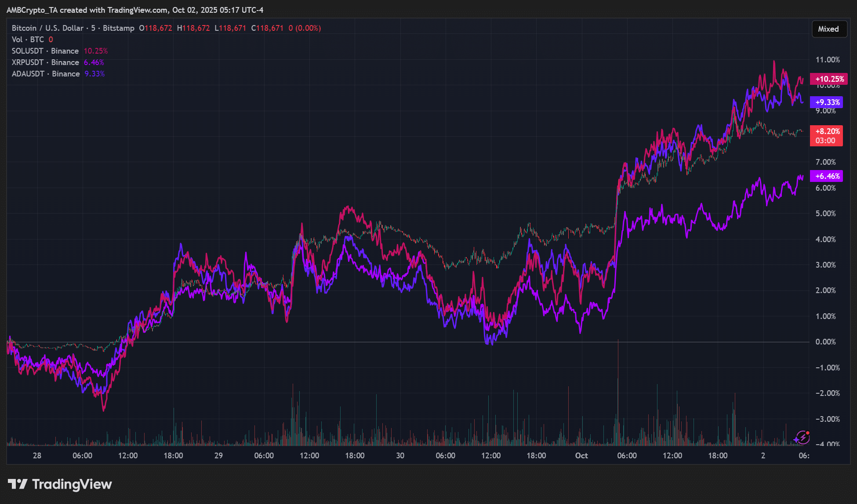
Task: Click the Vol BTC indicator label
Action: (x=28, y=40)
